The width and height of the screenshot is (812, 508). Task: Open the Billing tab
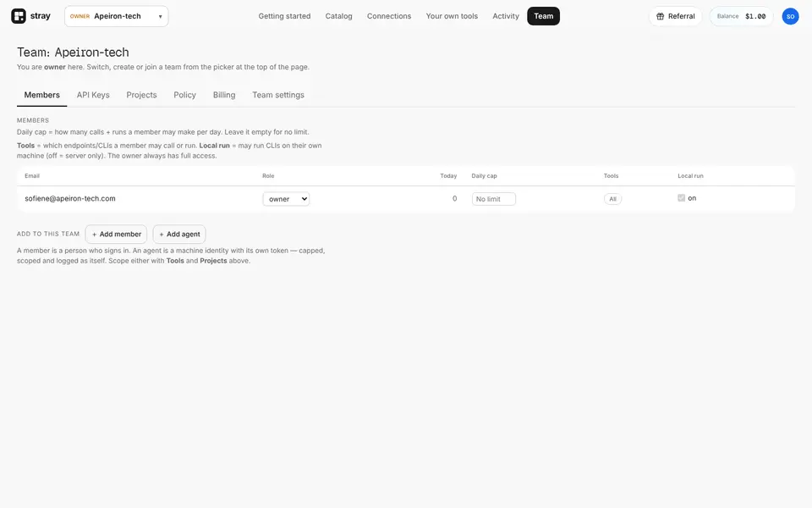tap(224, 95)
